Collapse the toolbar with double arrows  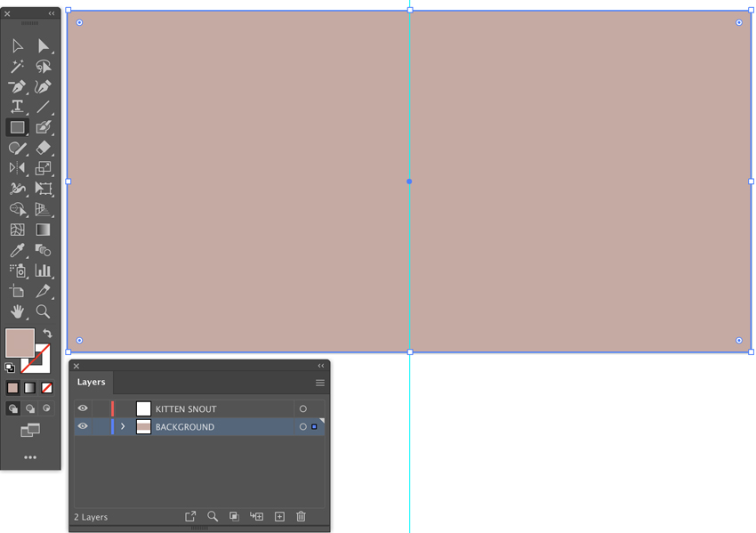click(x=52, y=13)
